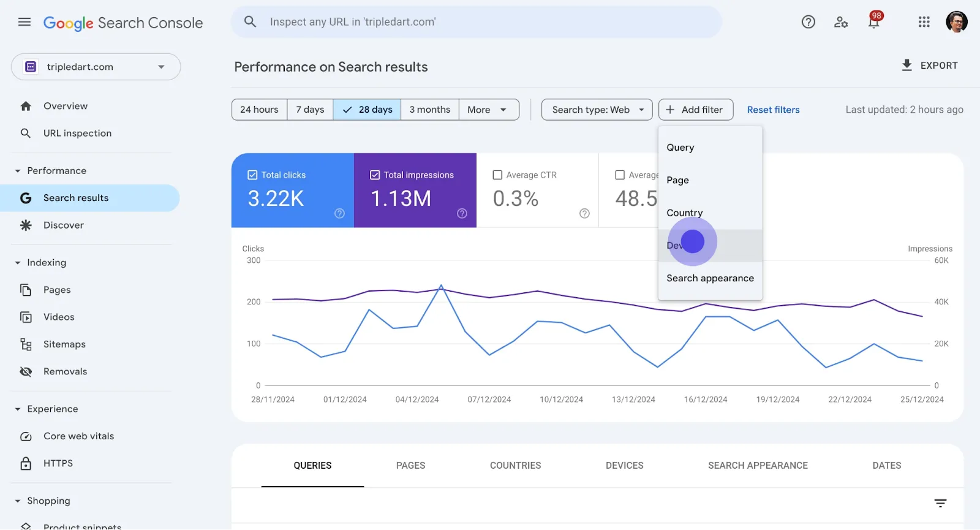The width and height of the screenshot is (980, 530).
Task: Click the Core web vitals gauge icon
Action: click(x=26, y=436)
